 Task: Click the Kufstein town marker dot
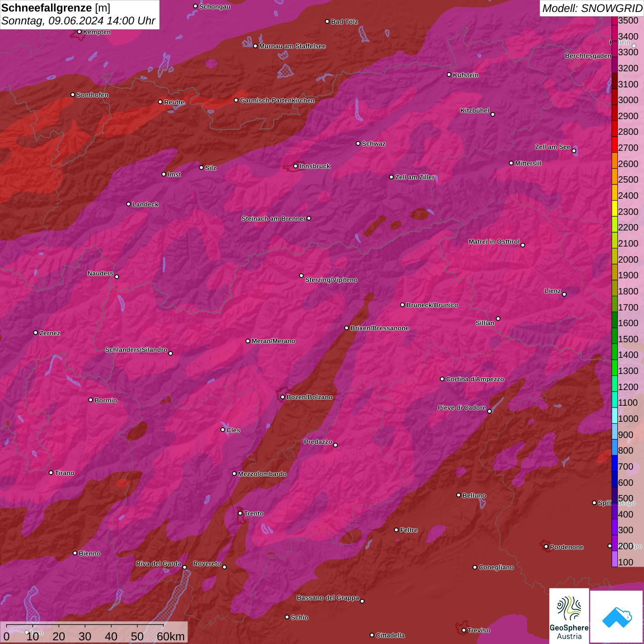449,75
